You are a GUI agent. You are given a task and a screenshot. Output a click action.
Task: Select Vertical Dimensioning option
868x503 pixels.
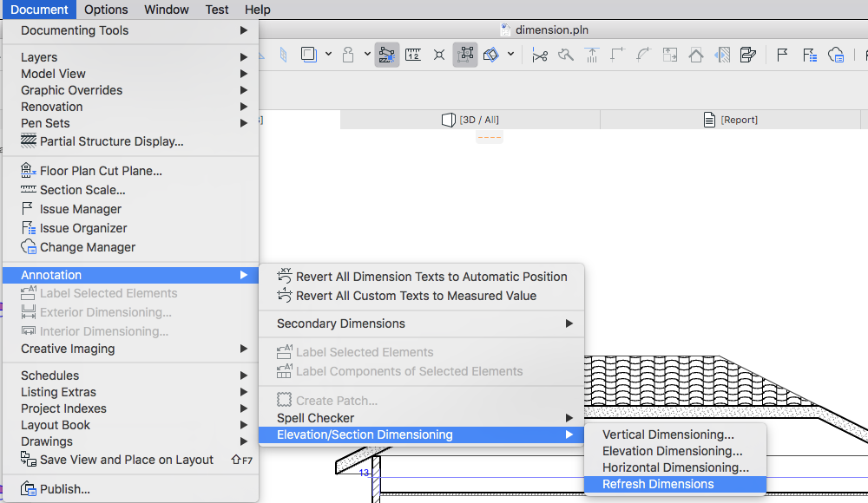pos(668,434)
